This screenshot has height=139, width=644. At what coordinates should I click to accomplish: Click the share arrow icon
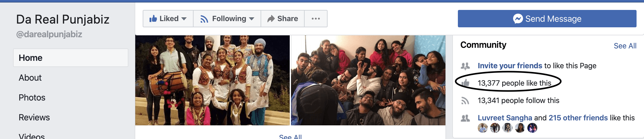[271, 19]
